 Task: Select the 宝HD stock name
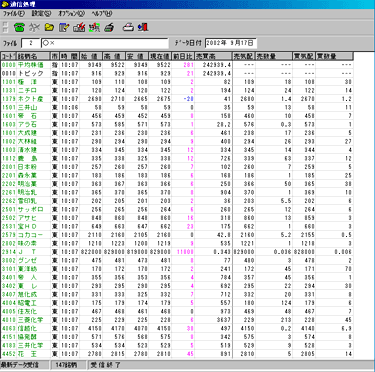[x=27, y=226]
